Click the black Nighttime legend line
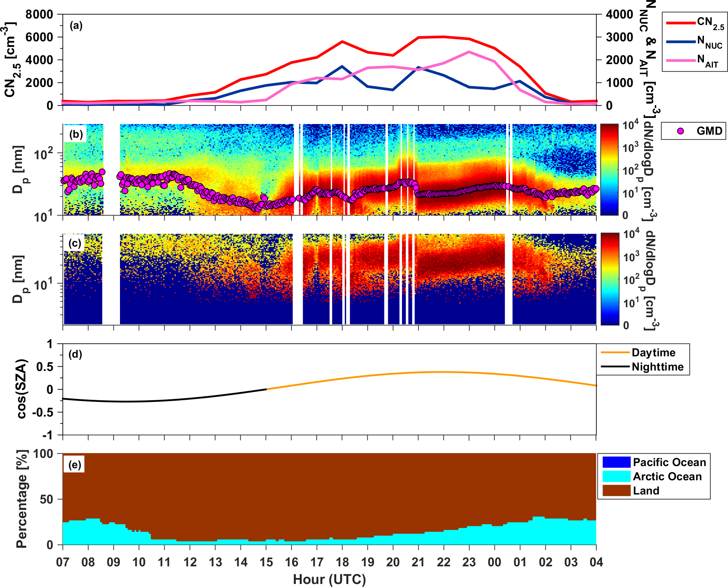 615,367
